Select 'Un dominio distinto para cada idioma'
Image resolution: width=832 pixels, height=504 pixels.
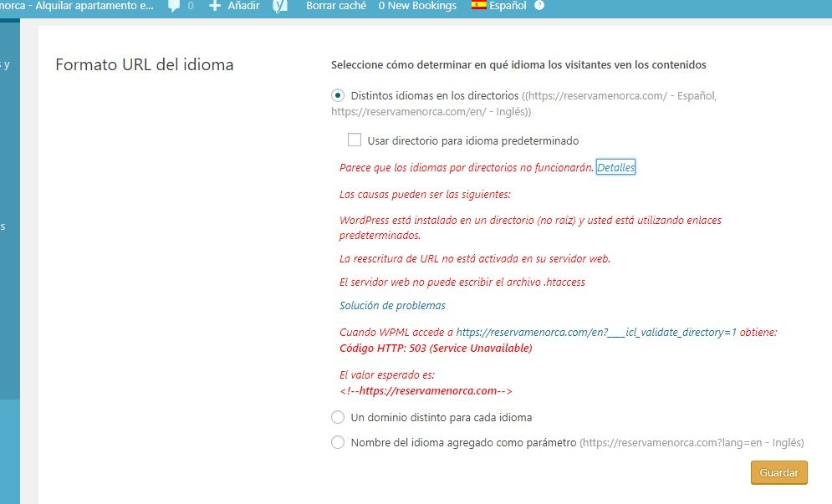coord(338,417)
